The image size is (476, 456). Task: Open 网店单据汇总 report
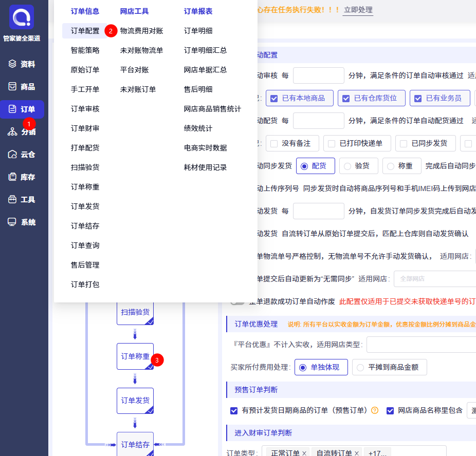pos(205,70)
